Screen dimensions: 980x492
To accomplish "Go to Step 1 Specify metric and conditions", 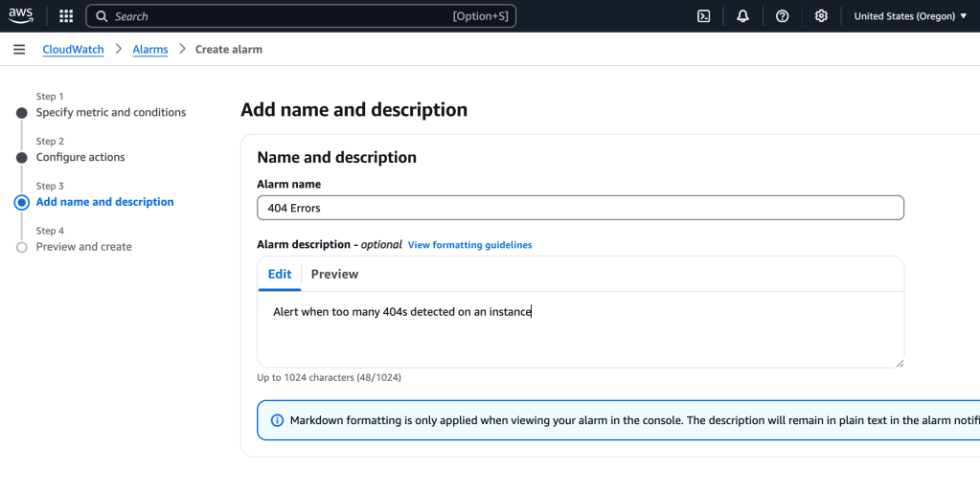I will pos(111,113).
